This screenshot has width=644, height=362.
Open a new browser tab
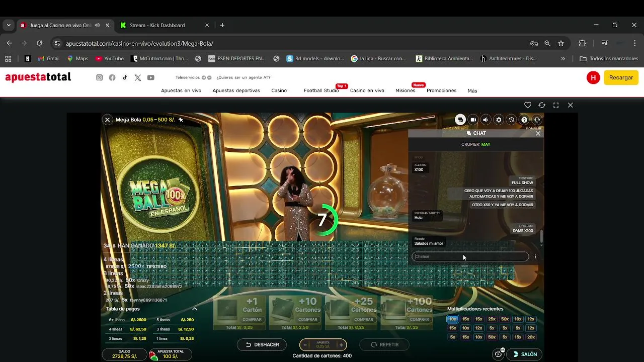(222, 25)
